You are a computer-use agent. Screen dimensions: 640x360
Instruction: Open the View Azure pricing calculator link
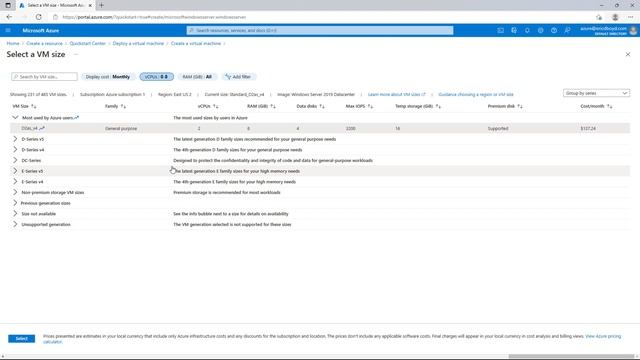coord(603,336)
